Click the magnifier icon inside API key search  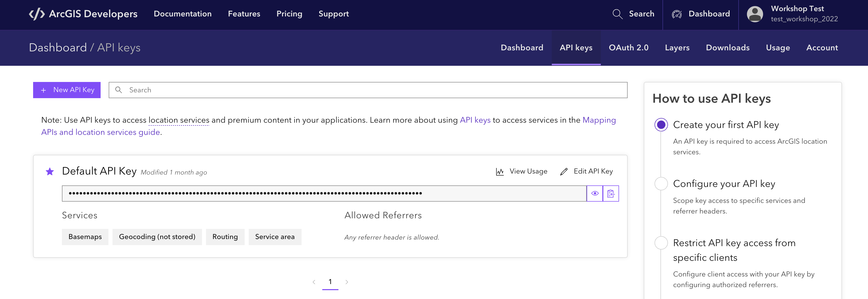point(119,90)
